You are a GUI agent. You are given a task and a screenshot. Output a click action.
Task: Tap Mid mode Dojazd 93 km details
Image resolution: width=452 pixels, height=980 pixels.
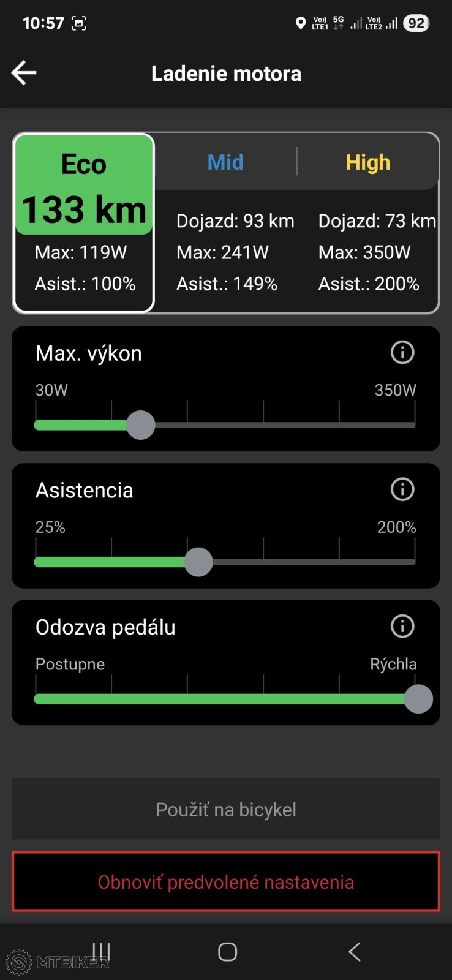click(x=235, y=221)
